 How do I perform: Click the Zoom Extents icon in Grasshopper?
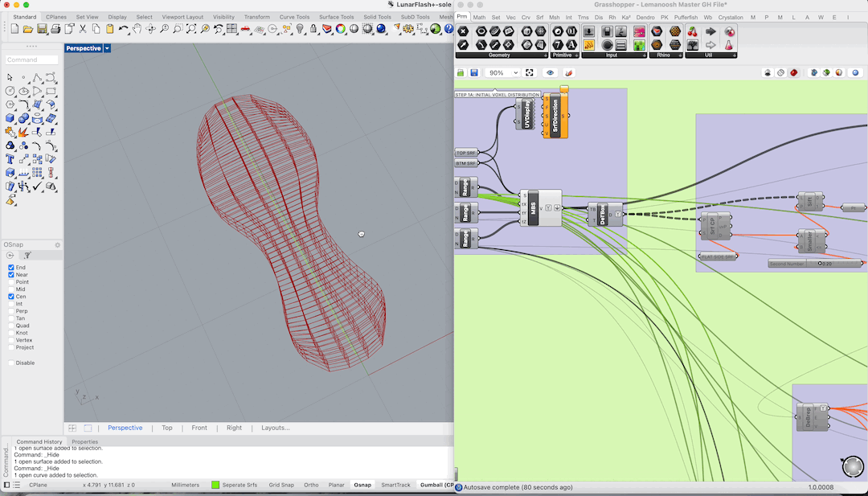point(529,72)
